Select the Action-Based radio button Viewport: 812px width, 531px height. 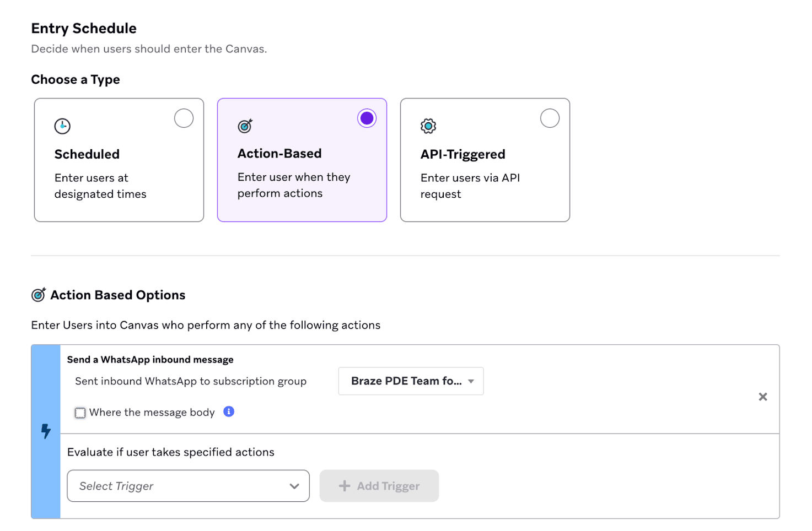[x=367, y=118]
